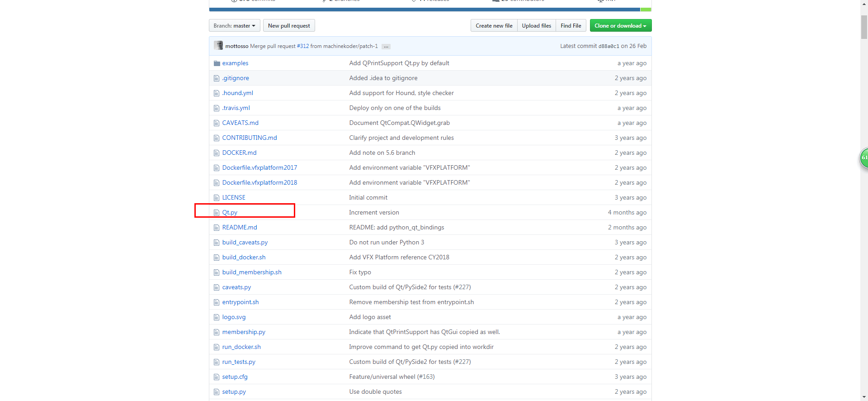Viewport: 868px width, 401px height.
Task: Open the 'README: add python_qt_bindings' commit message
Action: tap(396, 228)
